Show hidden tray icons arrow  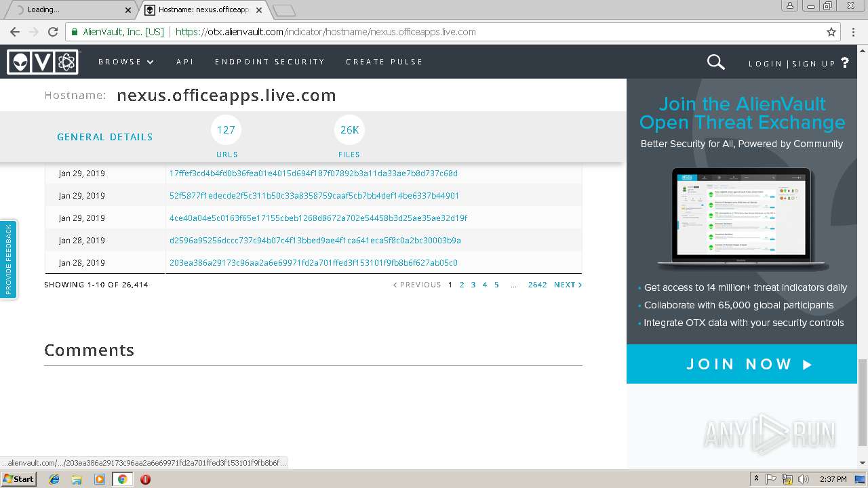[757, 479]
